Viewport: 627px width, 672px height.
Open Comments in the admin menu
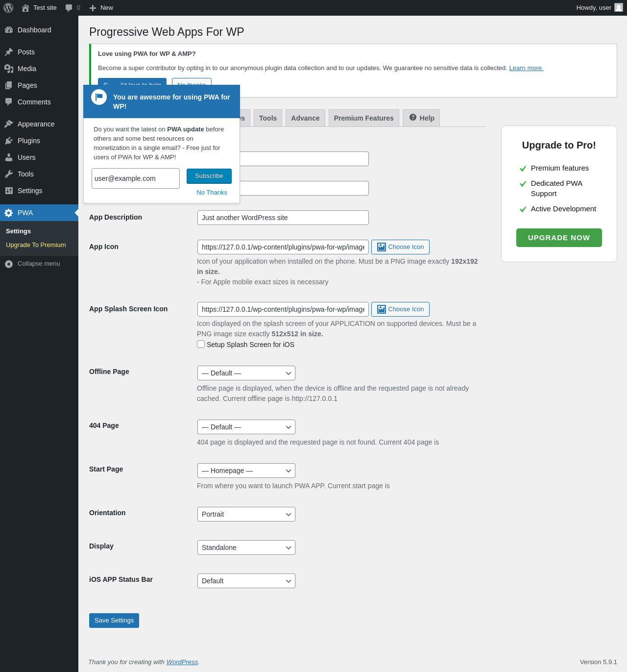(x=39, y=102)
